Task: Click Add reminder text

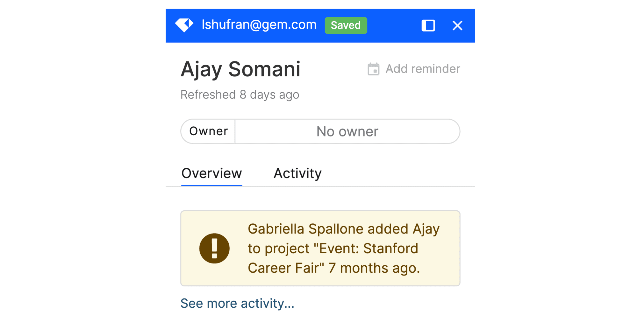Action: (x=423, y=69)
